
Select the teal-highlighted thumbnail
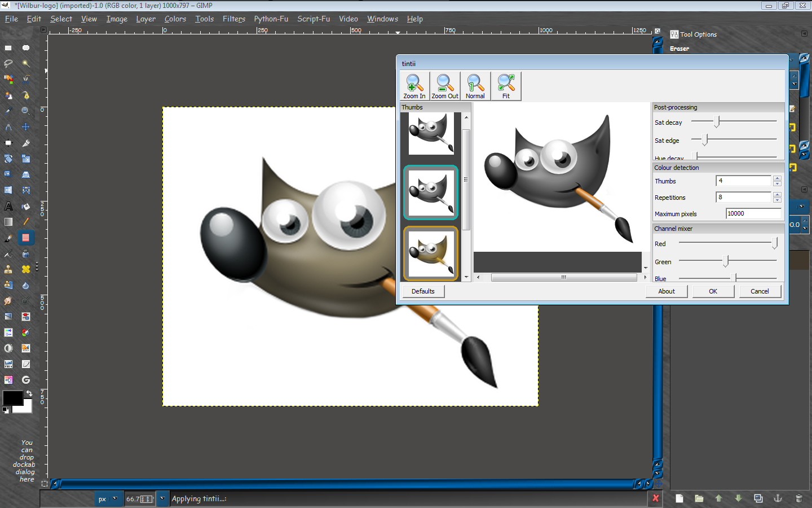coord(431,192)
